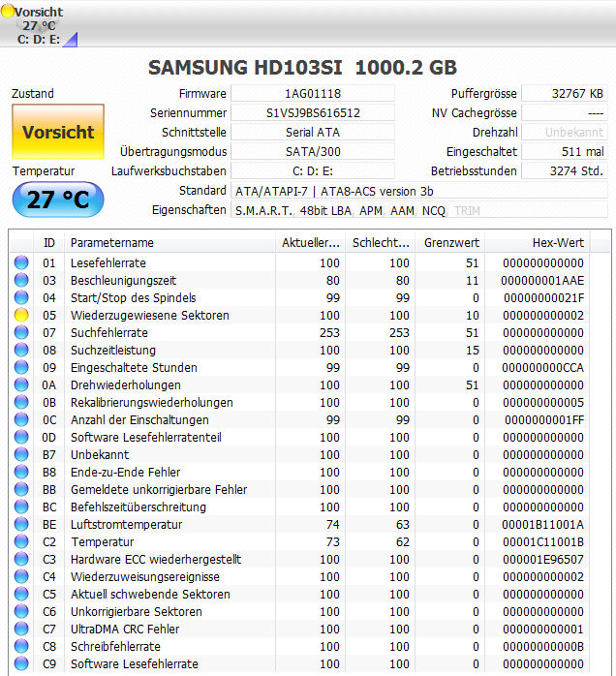Click hex value 0000000001FF of Anzahl der Einschaltungen

(x=544, y=419)
